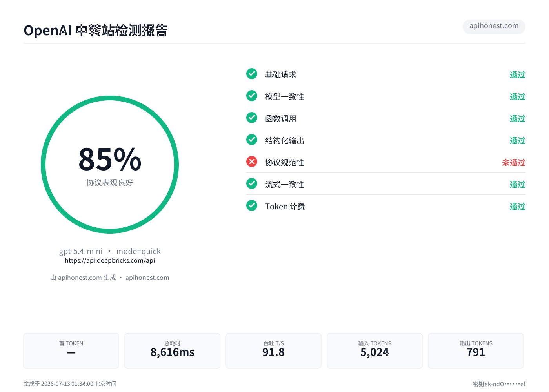The image size is (549, 392).
Task: Click the gpt-5.4-mini model label
Action: pos(81,251)
